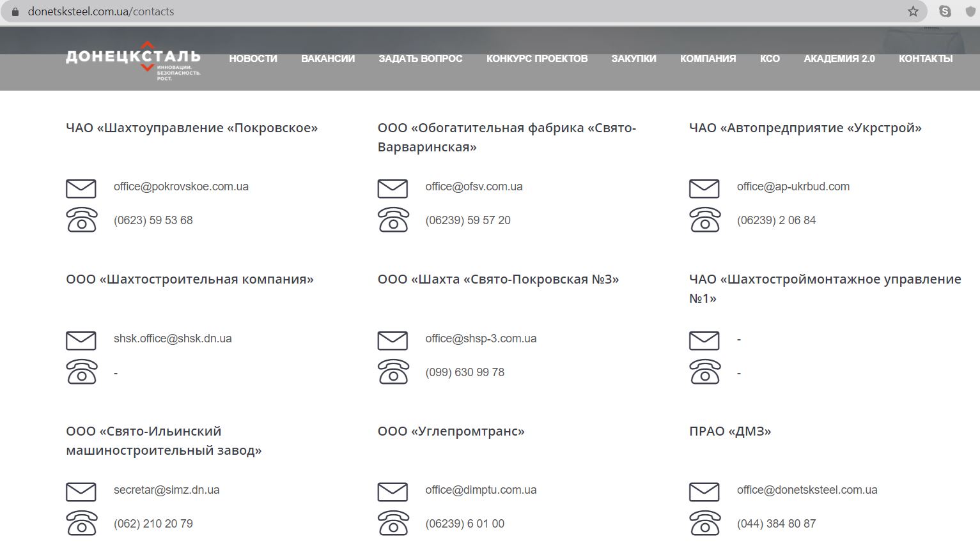The image size is (980, 548).
Task: Click the envelope icon next to secretar@simz.dn.ua
Action: 81,492
